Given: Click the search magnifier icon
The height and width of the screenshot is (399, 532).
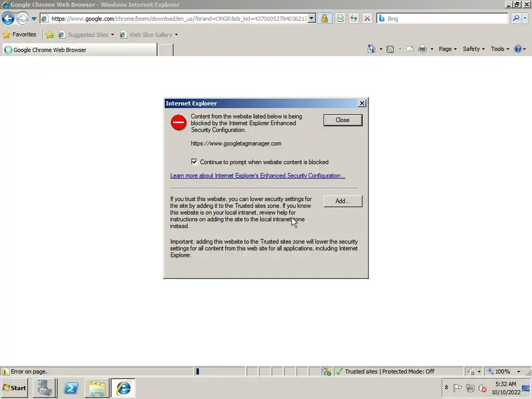Looking at the screenshot, I should [x=516, y=18].
